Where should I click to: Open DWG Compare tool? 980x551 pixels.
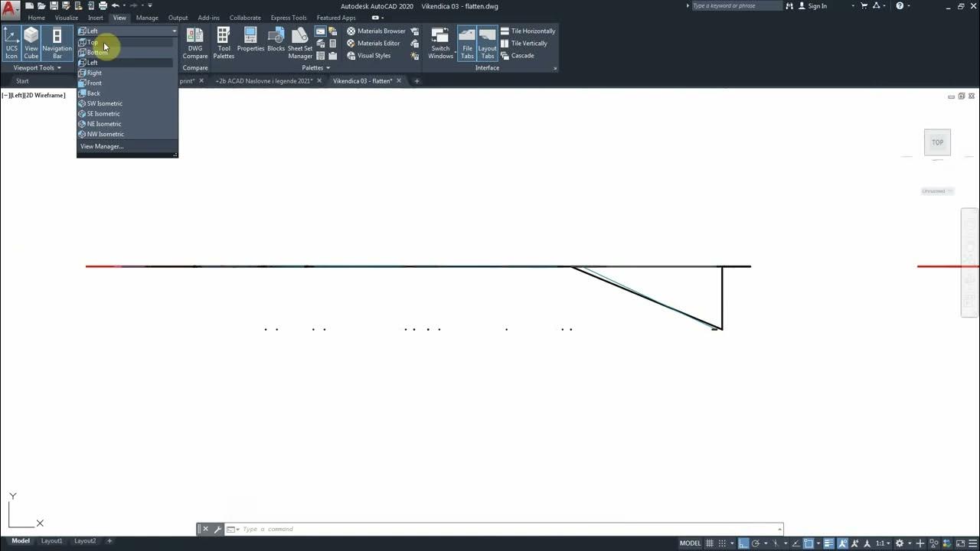[195, 43]
